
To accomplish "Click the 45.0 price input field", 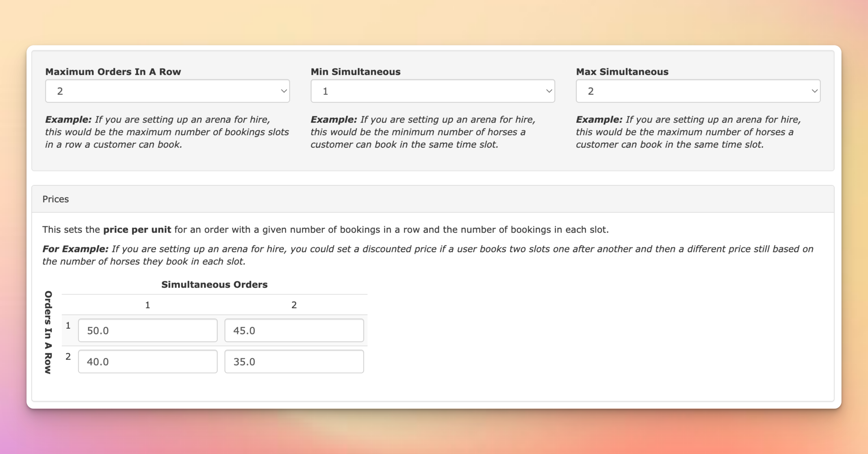I will (x=294, y=330).
